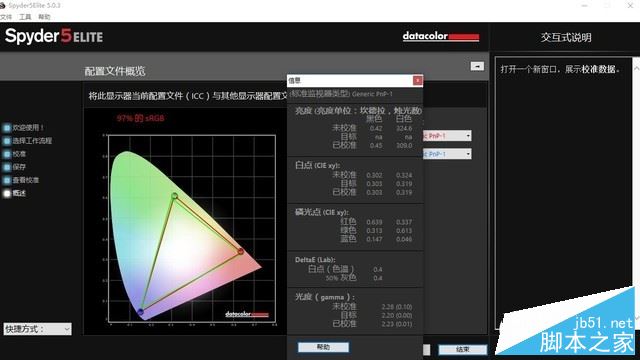Close the 信息 dialog
Screen dimensions: 640x360
[x=418, y=80]
